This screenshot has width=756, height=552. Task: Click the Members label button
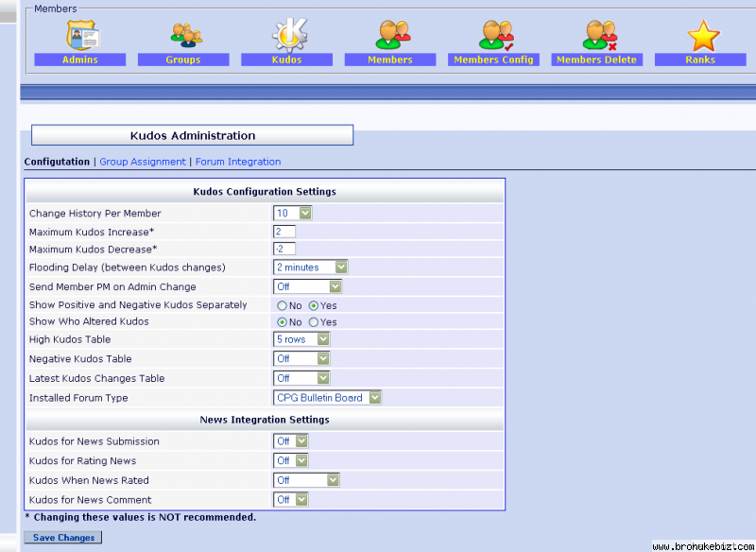[390, 60]
